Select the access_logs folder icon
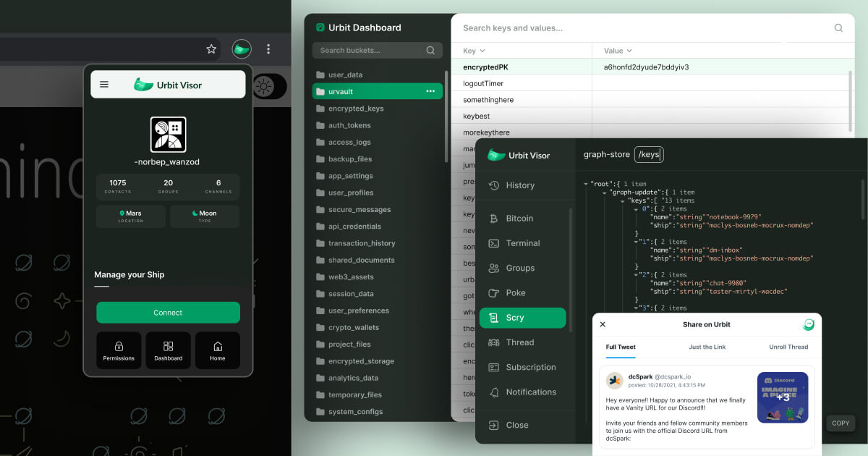The height and width of the screenshot is (456, 868). (x=320, y=143)
